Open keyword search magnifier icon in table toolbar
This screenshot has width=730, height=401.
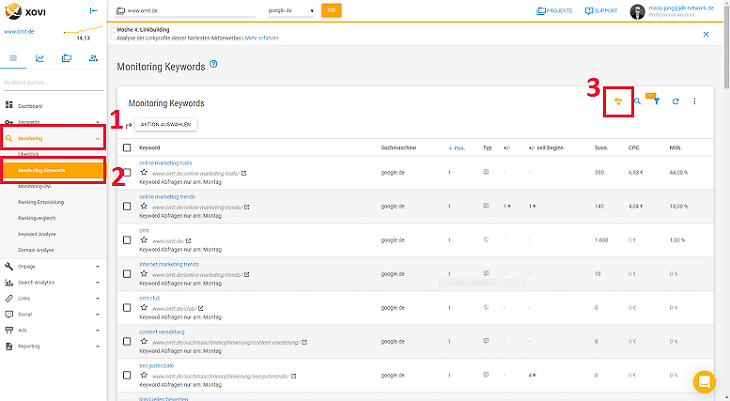637,102
